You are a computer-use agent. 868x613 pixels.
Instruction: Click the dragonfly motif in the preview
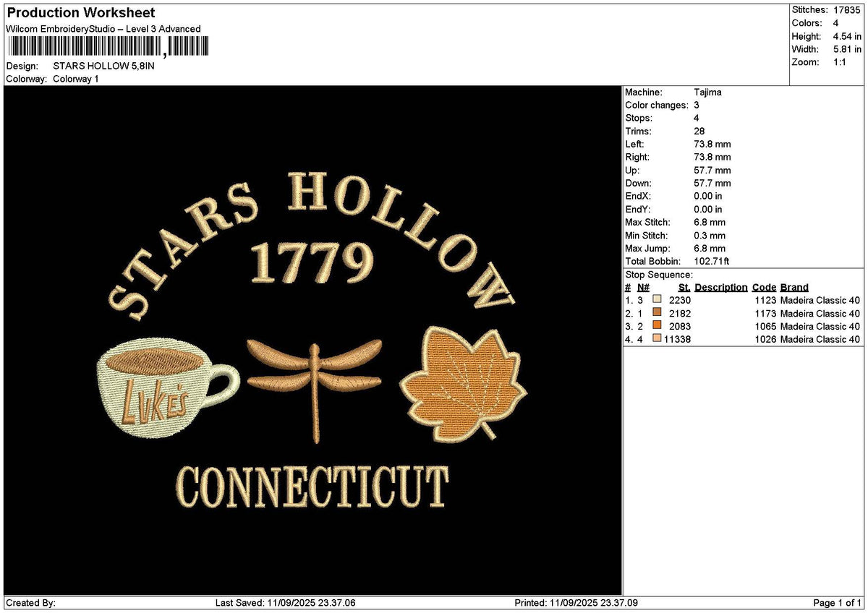point(315,391)
